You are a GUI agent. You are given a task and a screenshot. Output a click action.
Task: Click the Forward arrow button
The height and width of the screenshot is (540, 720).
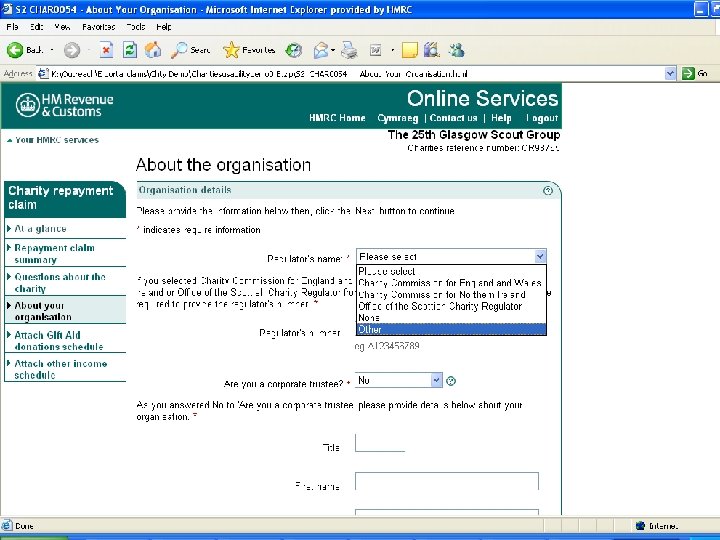tap(72, 50)
